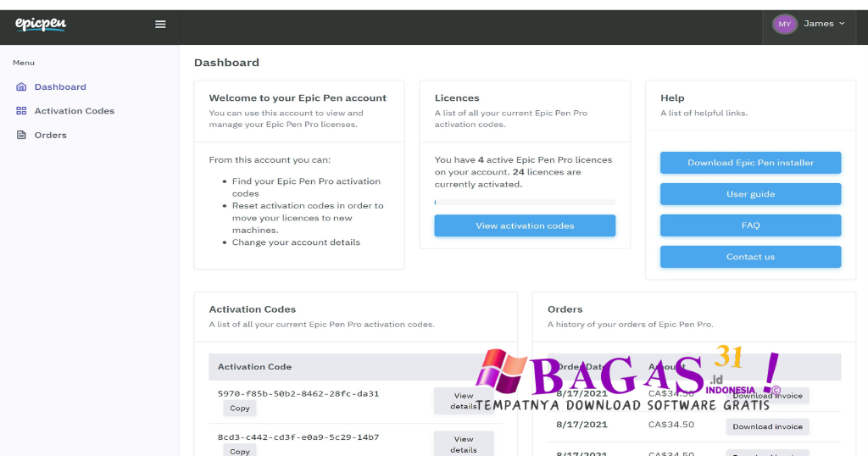Go to Activation Codes menu item
868x456 pixels.
pyautogui.click(x=75, y=111)
